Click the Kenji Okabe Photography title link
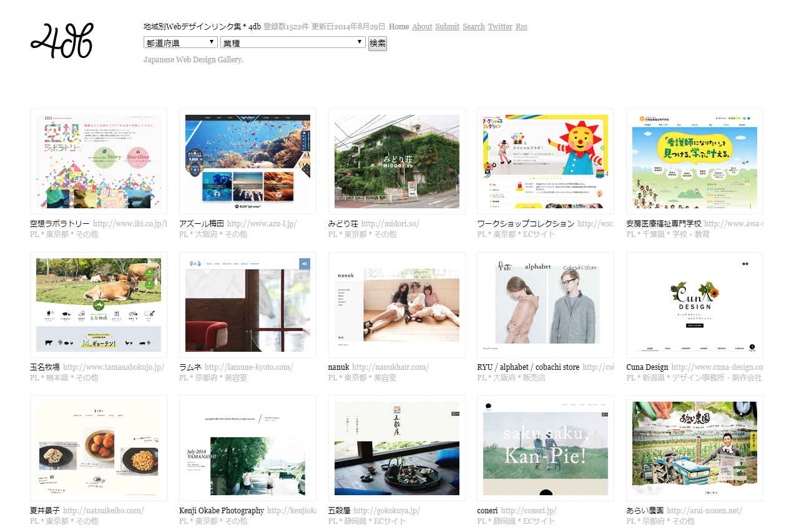 coord(222,511)
